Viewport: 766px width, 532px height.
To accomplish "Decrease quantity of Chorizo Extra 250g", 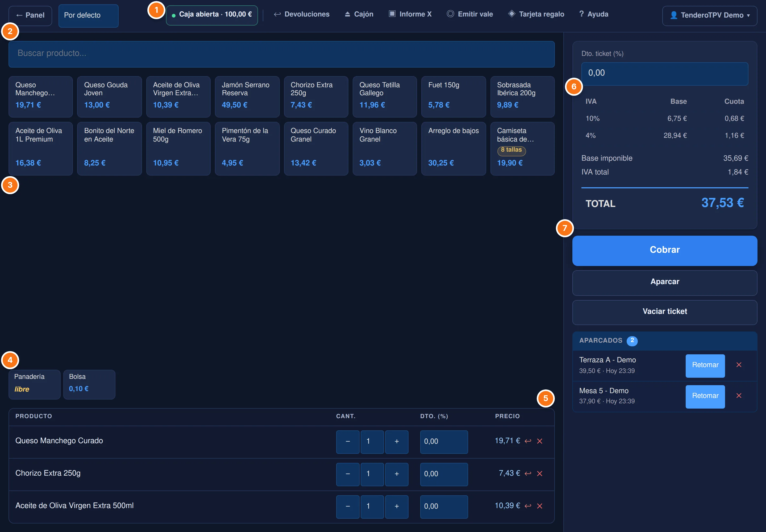I will tap(348, 474).
